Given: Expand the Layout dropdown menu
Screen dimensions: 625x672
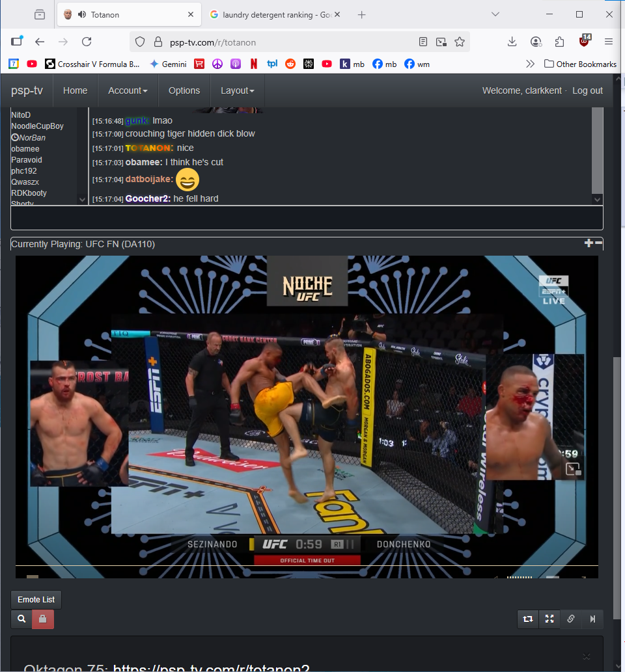Looking at the screenshot, I should point(237,90).
